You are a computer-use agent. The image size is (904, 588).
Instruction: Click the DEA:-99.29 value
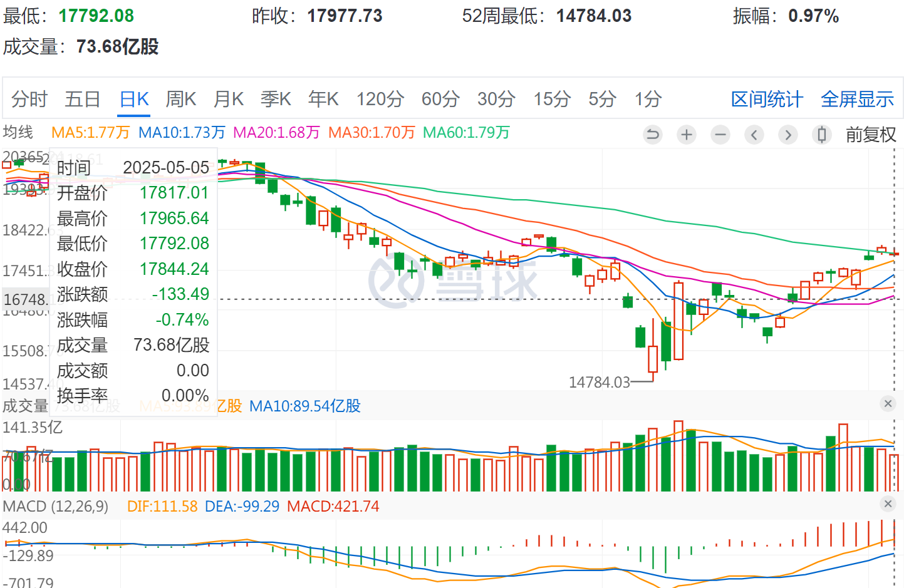(x=242, y=506)
